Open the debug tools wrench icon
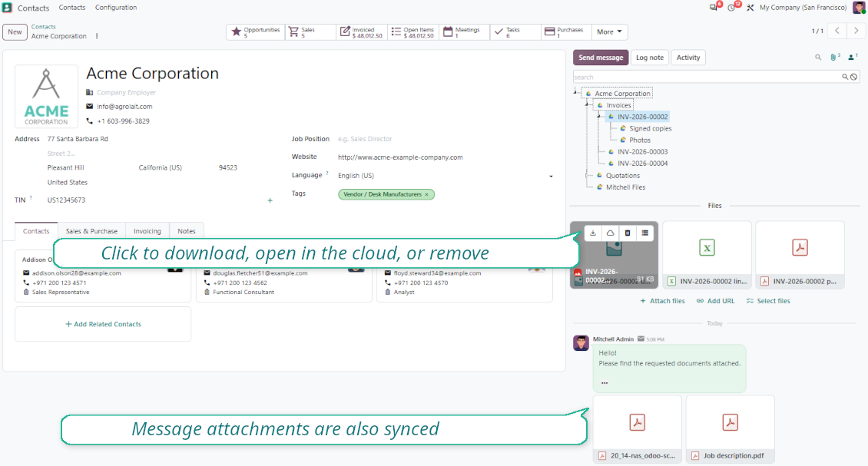This screenshot has width=868, height=466. tap(750, 8)
